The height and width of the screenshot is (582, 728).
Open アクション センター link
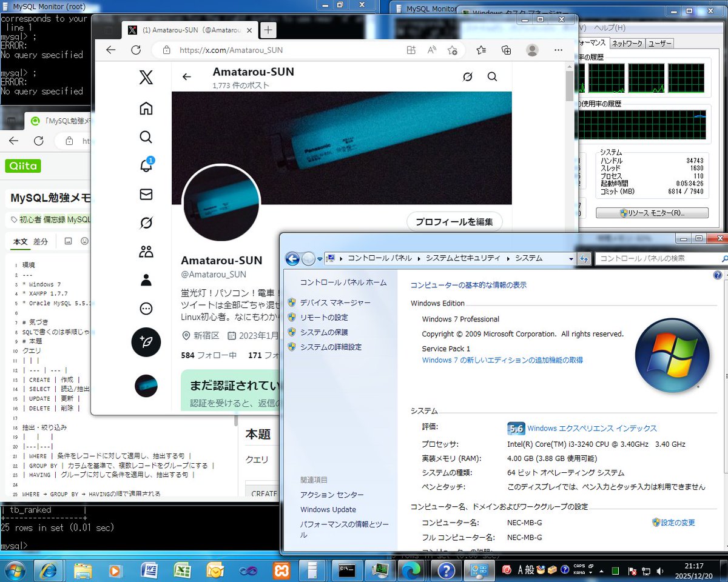(x=332, y=495)
